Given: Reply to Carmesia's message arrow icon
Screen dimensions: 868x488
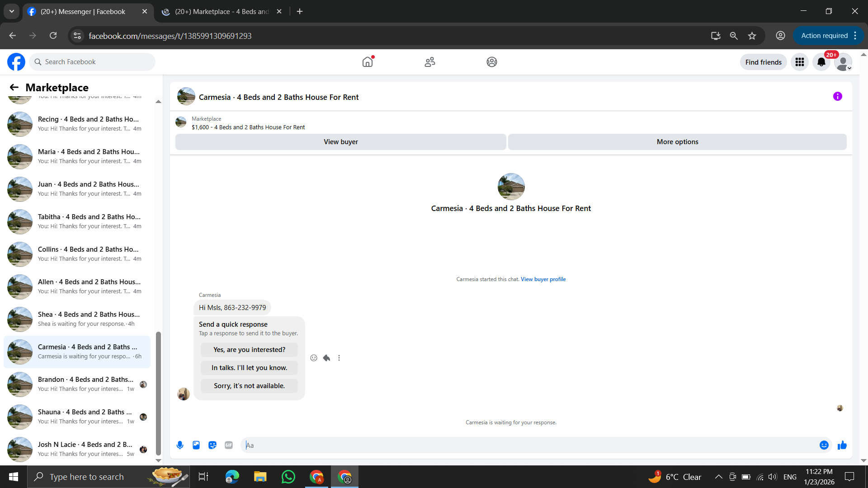Looking at the screenshot, I should click(326, 358).
